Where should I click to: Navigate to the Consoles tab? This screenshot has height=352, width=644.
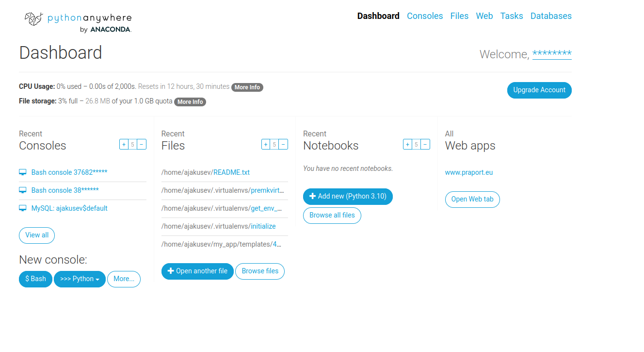(x=425, y=16)
